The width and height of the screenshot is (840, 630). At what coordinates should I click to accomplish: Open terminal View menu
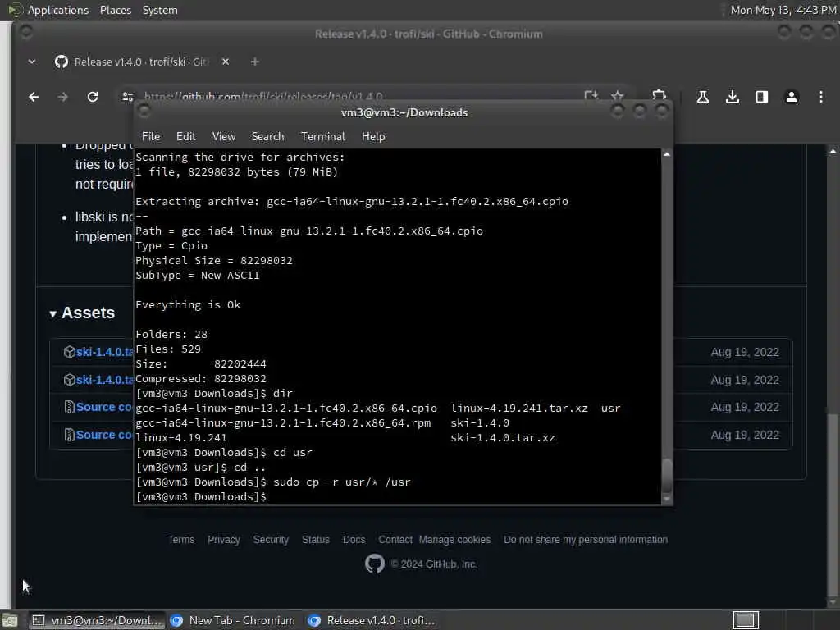pyautogui.click(x=224, y=137)
